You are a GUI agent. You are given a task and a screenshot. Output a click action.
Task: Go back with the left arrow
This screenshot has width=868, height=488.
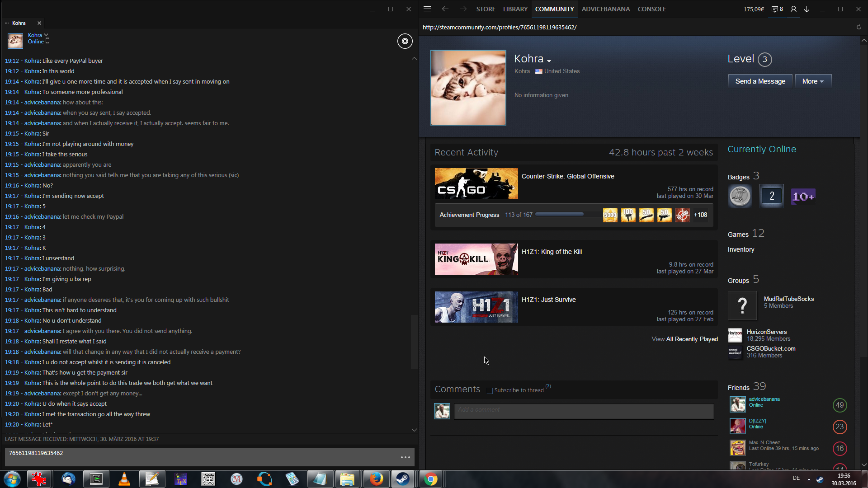click(x=445, y=9)
